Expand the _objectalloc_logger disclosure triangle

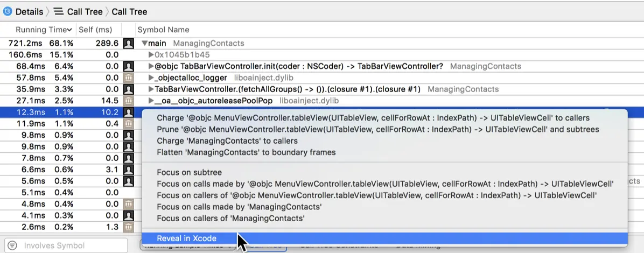(x=151, y=78)
